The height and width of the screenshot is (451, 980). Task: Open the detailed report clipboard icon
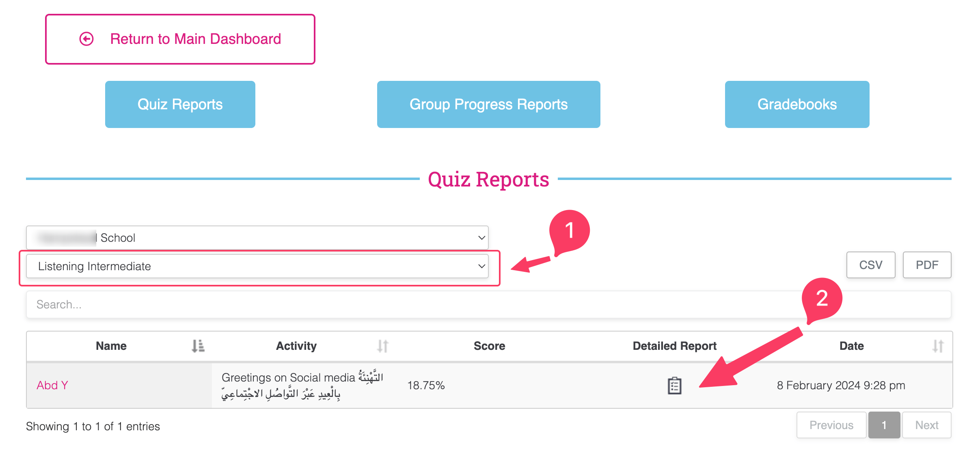pos(674,386)
